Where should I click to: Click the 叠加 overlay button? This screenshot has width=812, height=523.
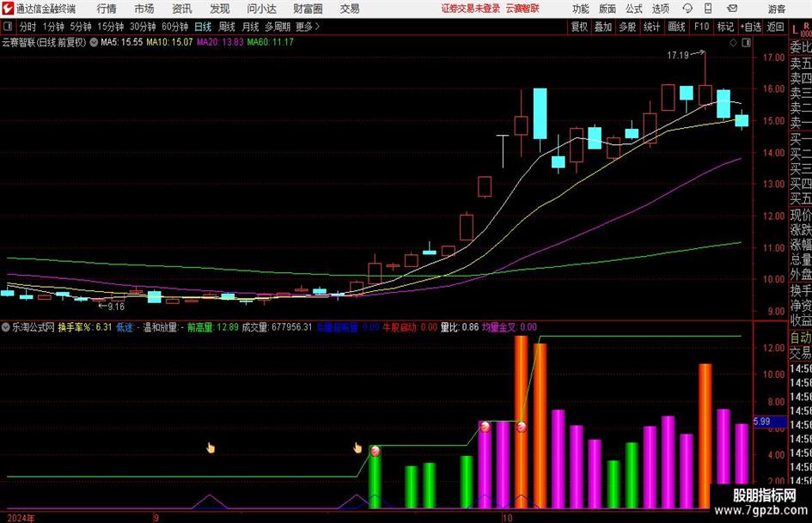603,27
